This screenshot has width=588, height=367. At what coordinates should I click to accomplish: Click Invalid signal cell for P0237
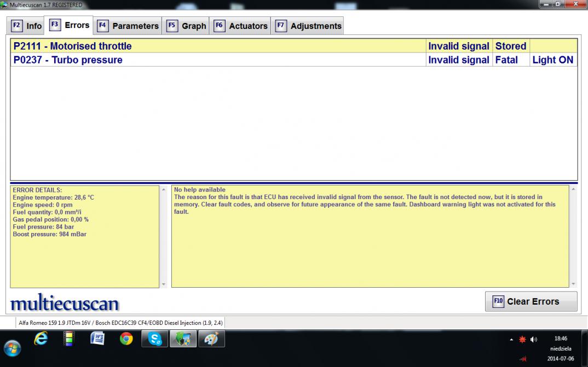[459, 60]
